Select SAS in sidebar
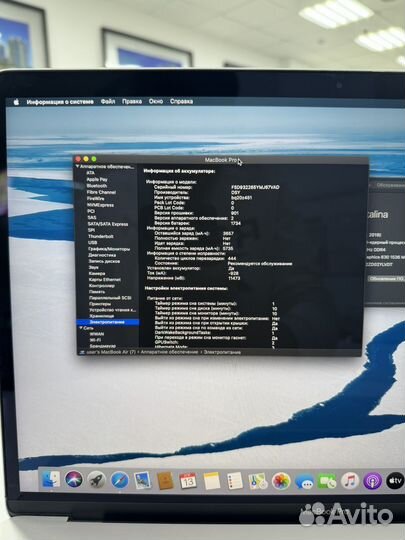The width and height of the screenshot is (405, 540). tap(92, 218)
